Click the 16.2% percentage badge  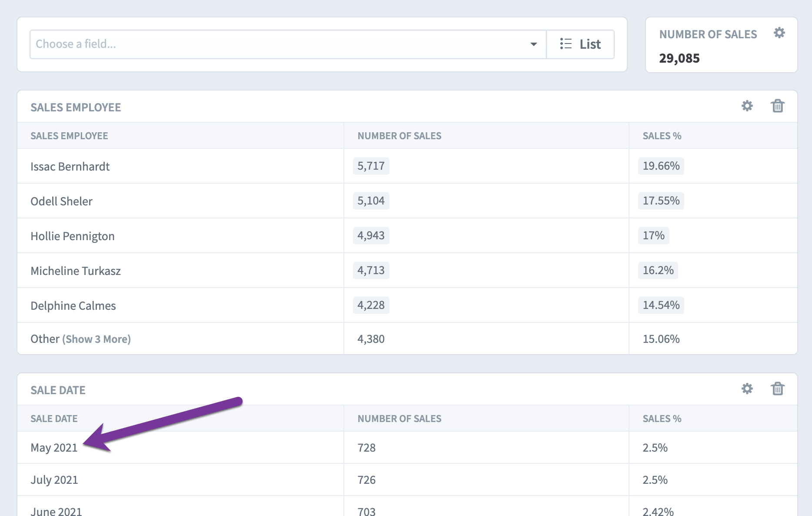click(658, 270)
